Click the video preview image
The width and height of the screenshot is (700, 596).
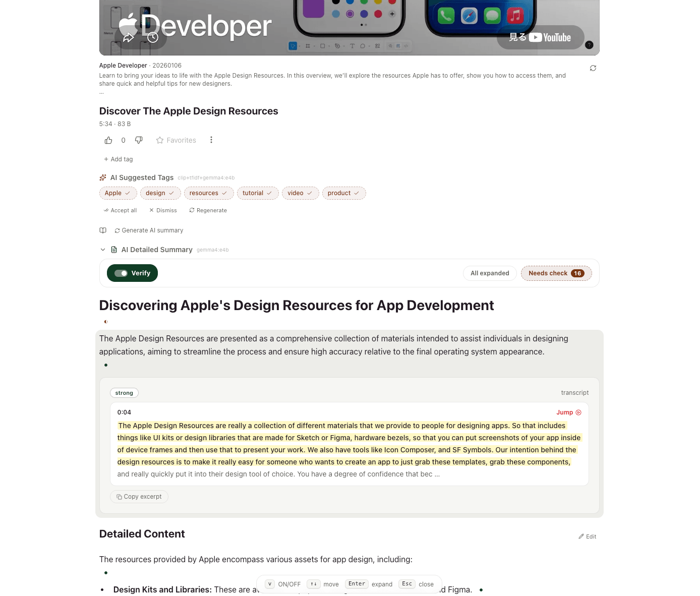pyautogui.click(x=349, y=27)
